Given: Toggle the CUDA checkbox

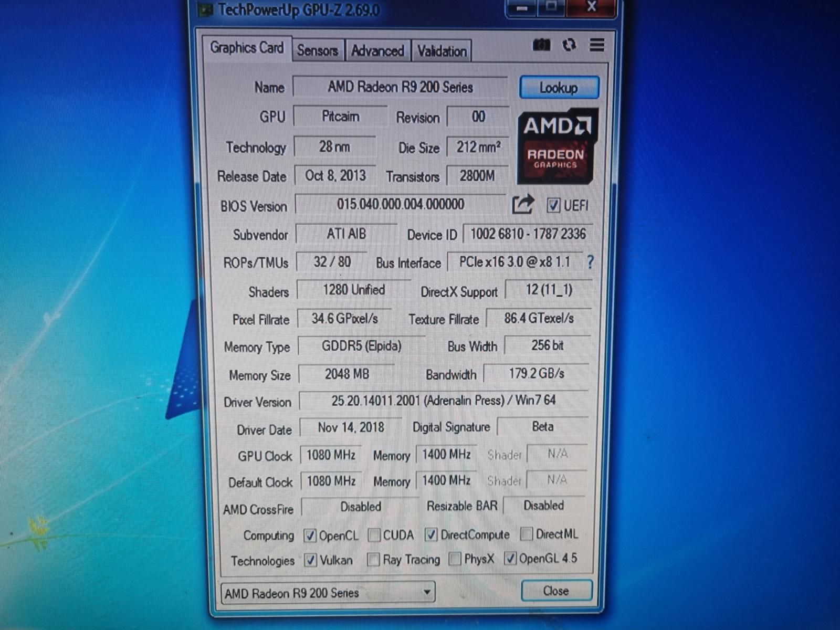Looking at the screenshot, I should (x=374, y=535).
